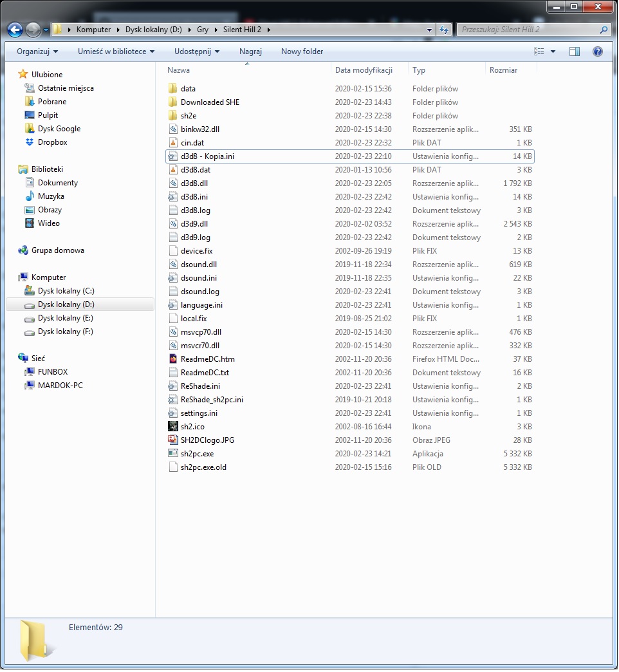Select the msvcp70.dll file icon
The width and height of the screenshot is (619, 672).
pos(173,331)
